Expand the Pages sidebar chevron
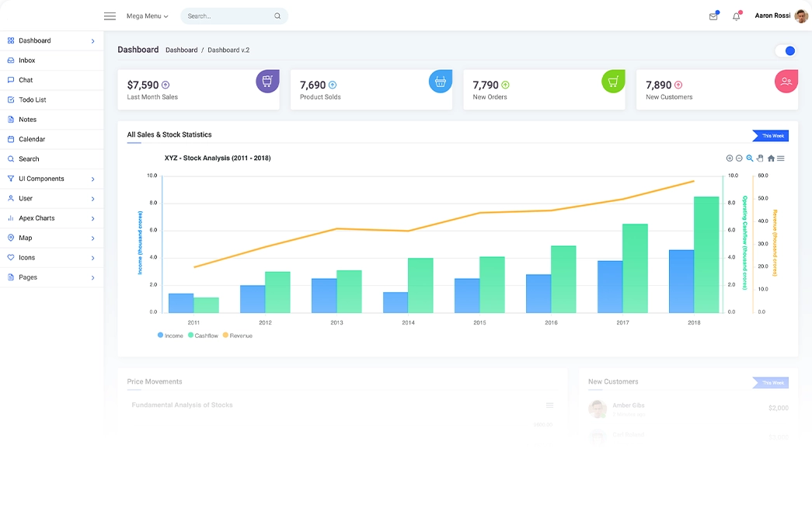The height and width of the screenshot is (515, 812). click(x=92, y=277)
